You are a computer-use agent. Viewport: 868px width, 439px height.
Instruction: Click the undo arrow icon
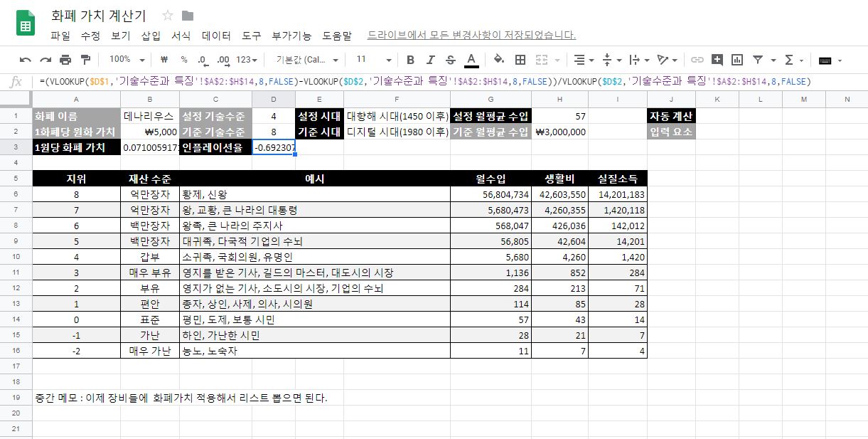(x=26, y=60)
